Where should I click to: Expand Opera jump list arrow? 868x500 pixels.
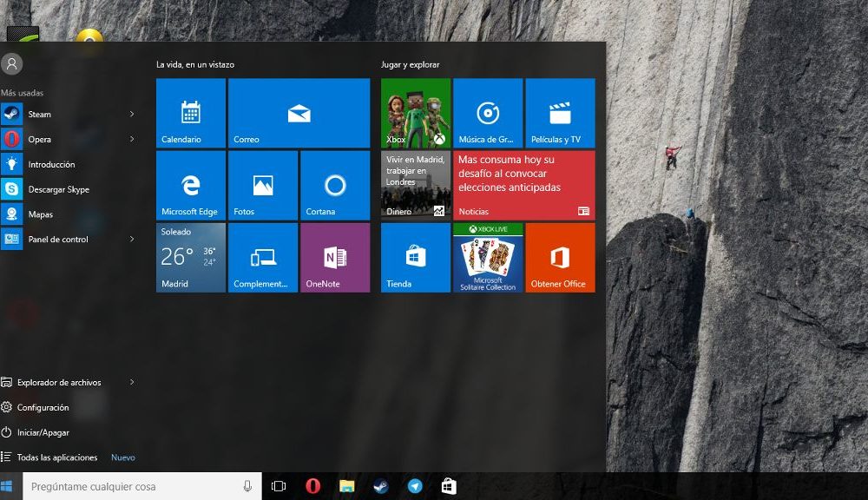(132, 139)
